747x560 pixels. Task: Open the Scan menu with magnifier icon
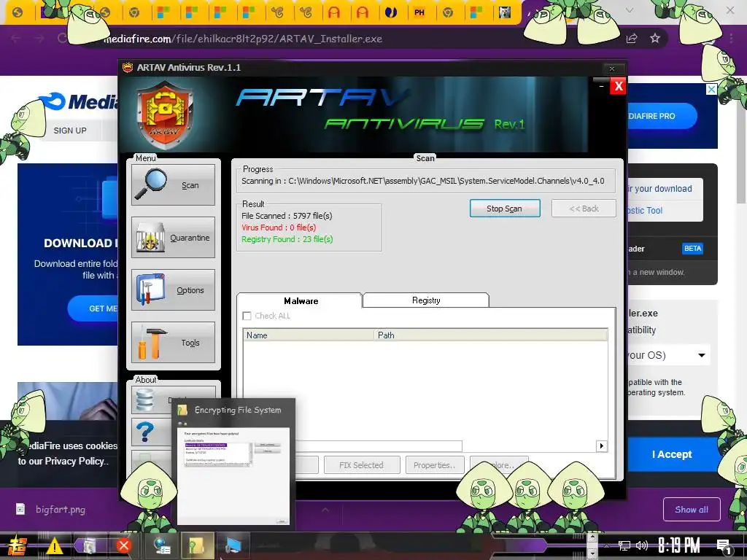coord(173,184)
